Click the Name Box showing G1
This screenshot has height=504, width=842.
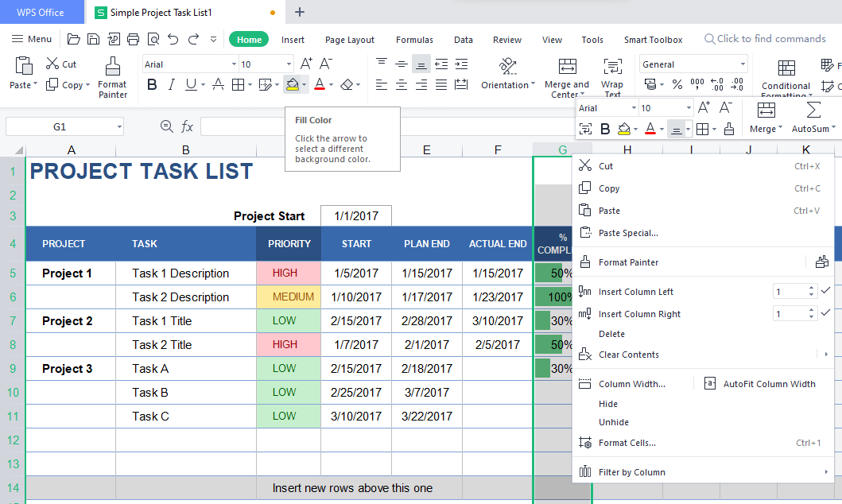pos(60,126)
